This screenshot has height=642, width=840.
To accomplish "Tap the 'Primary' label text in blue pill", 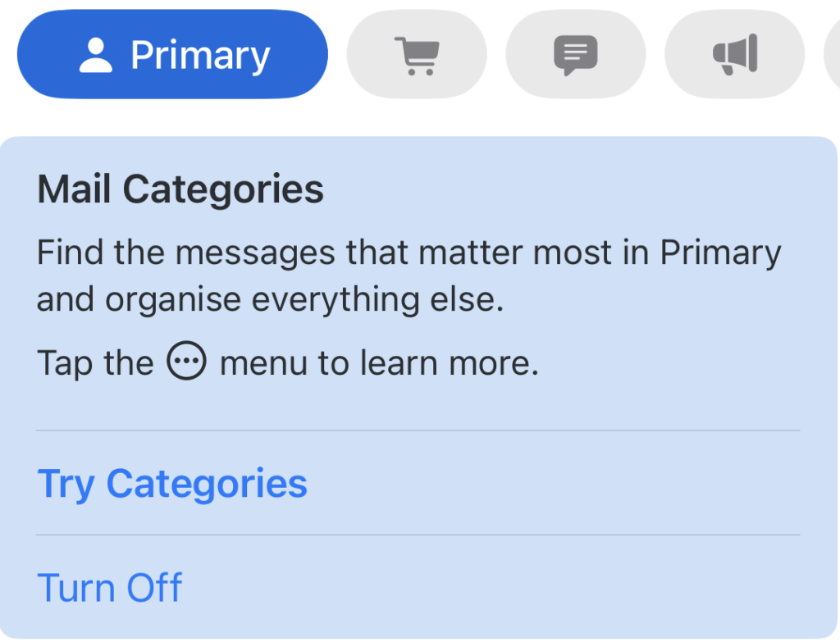I will point(200,56).
